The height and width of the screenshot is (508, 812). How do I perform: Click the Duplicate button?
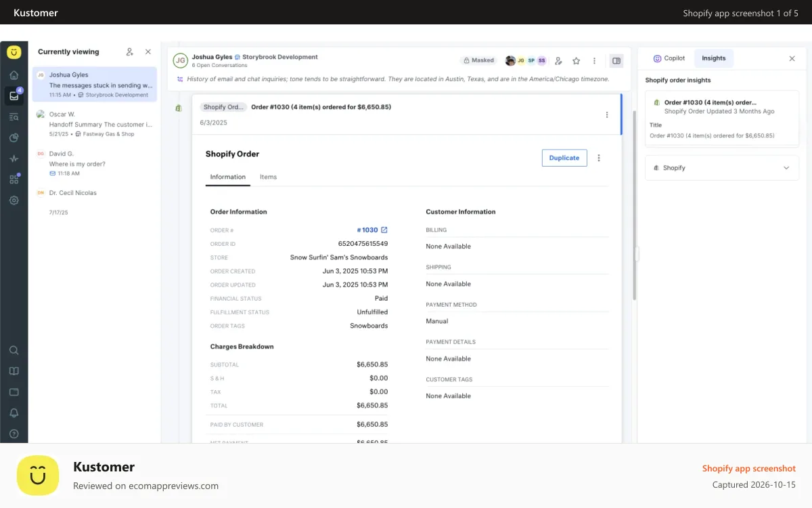tap(564, 158)
